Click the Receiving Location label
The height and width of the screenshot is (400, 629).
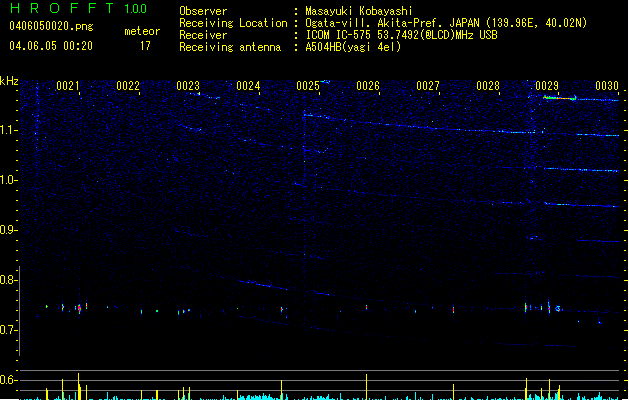pos(233,23)
